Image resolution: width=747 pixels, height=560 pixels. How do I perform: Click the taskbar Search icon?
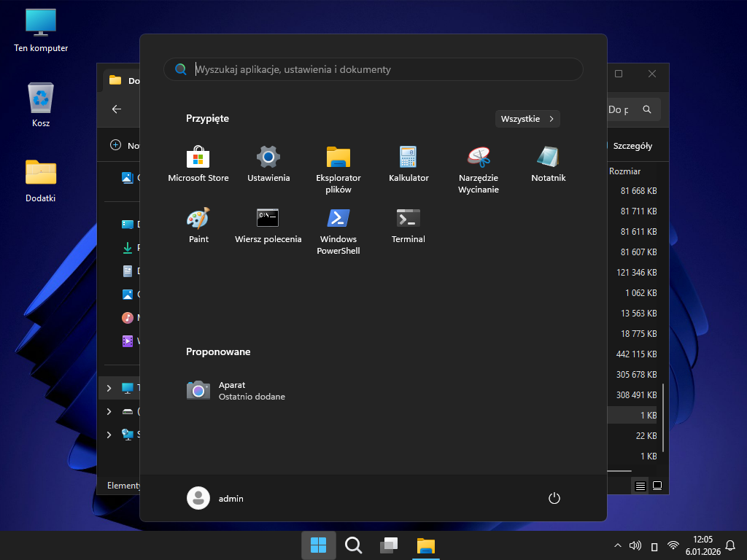pyautogui.click(x=354, y=545)
